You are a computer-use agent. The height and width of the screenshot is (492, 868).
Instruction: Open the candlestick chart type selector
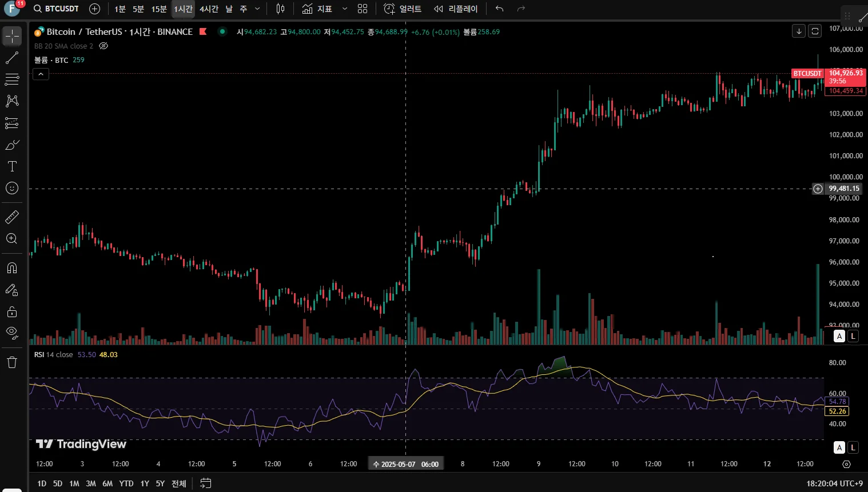(x=280, y=9)
